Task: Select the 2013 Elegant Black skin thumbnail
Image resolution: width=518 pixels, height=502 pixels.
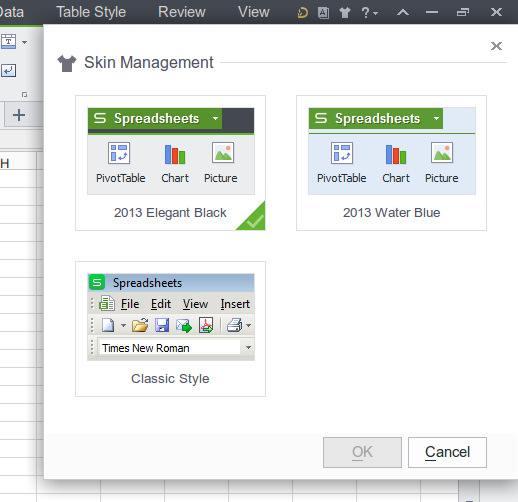Action: pyautogui.click(x=170, y=163)
